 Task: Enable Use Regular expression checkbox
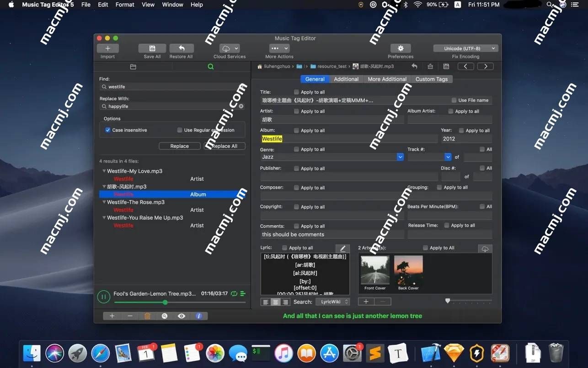[180, 130]
